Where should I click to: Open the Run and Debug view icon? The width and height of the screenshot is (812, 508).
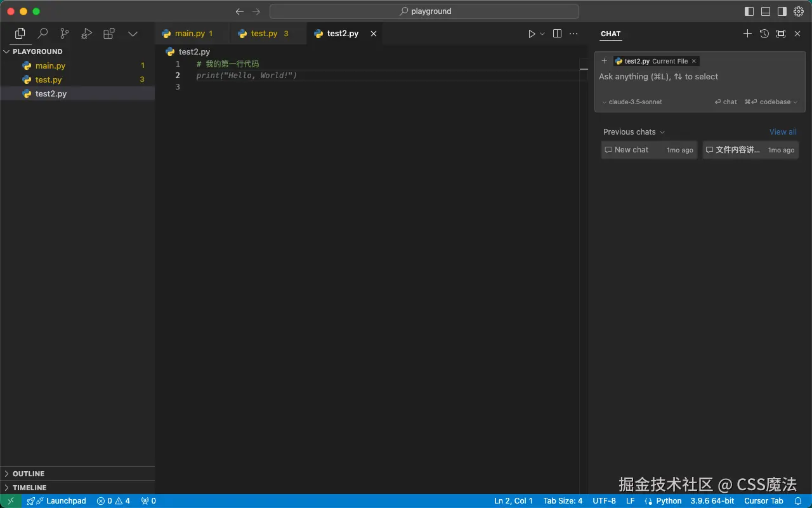pyautogui.click(x=87, y=34)
